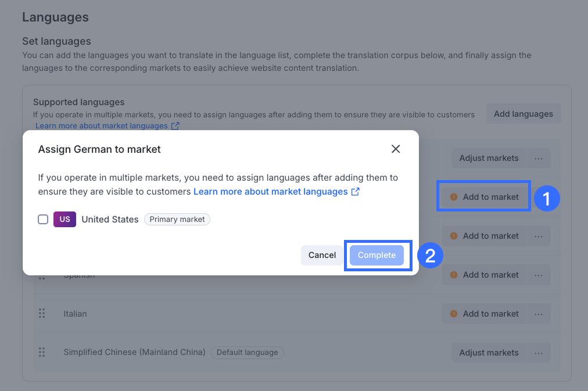The image size is (588, 391).
Task: Open more options beside top Adjust markets
Action: 539,158
